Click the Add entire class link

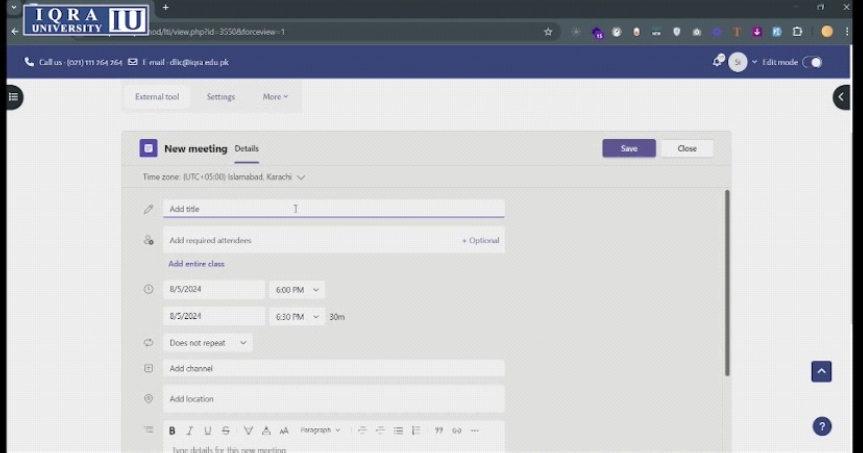(196, 264)
